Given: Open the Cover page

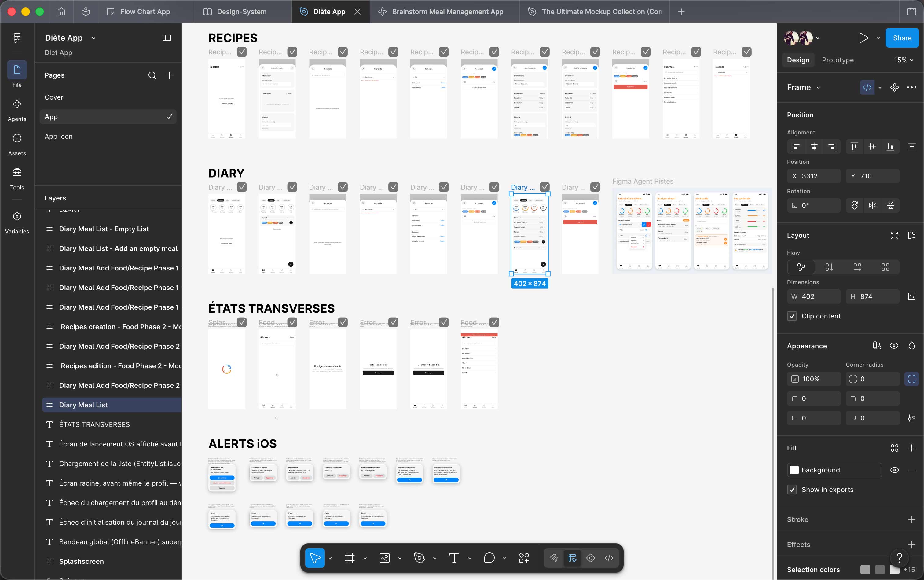Looking at the screenshot, I should click(x=108, y=97).
